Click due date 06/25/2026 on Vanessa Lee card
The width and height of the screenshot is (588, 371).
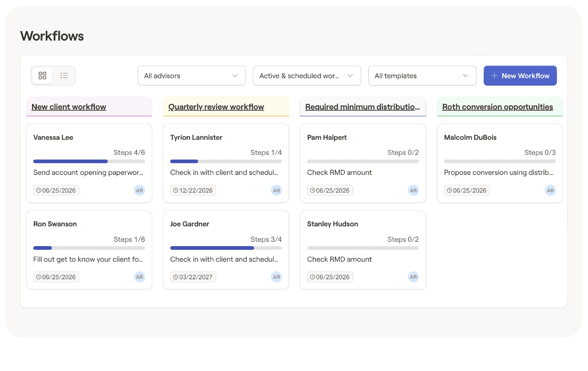56,191
